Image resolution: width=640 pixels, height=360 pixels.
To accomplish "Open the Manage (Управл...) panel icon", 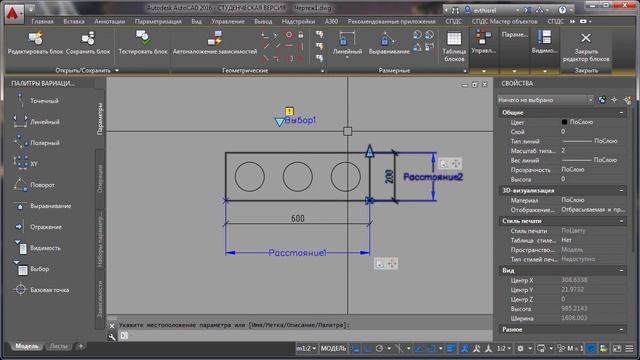I will [x=483, y=38].
